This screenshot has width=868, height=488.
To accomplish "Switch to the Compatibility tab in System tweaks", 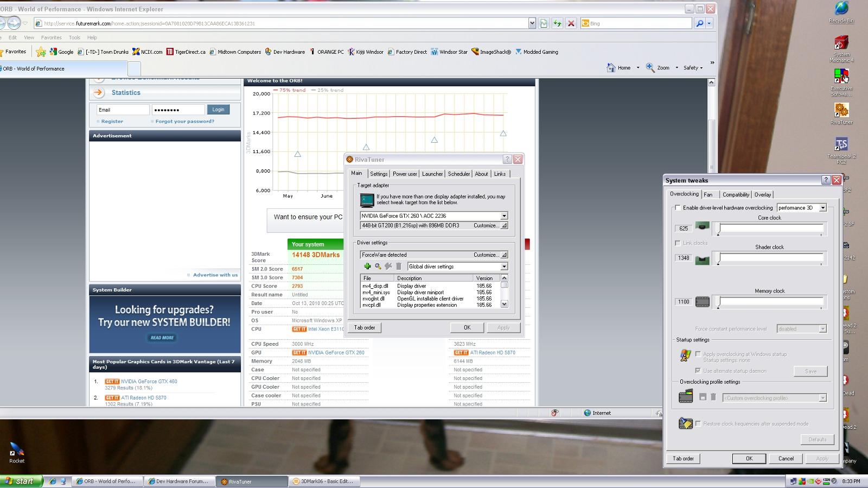I will tap(736, 194).
